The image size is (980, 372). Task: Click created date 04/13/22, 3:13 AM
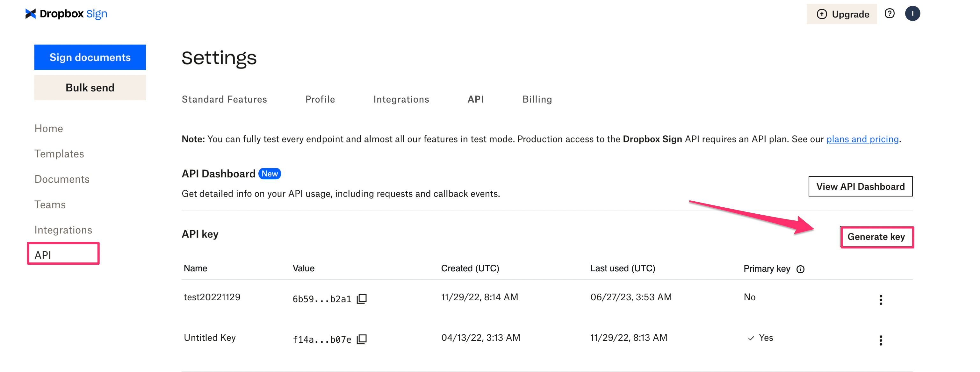(x=481, y=338)
